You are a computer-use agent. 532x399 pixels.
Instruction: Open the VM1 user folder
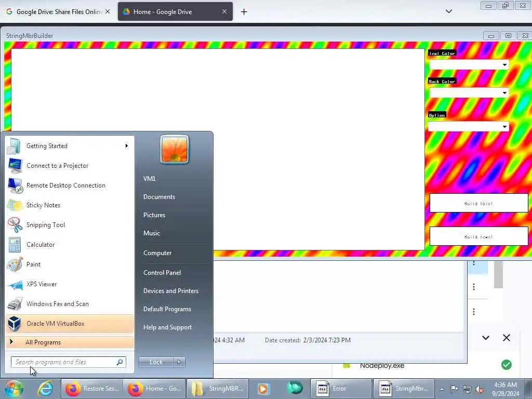(x=149, y=179)
